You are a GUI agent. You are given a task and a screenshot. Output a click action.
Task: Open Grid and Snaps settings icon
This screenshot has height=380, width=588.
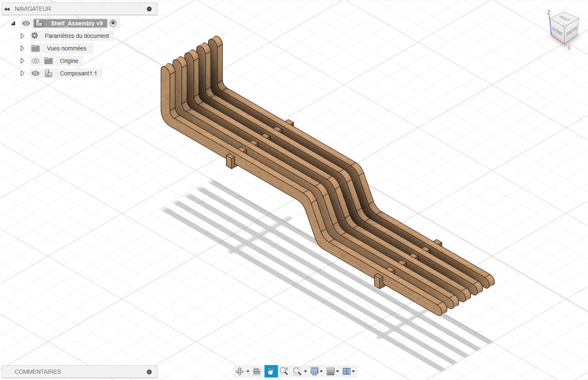point(331,371)
